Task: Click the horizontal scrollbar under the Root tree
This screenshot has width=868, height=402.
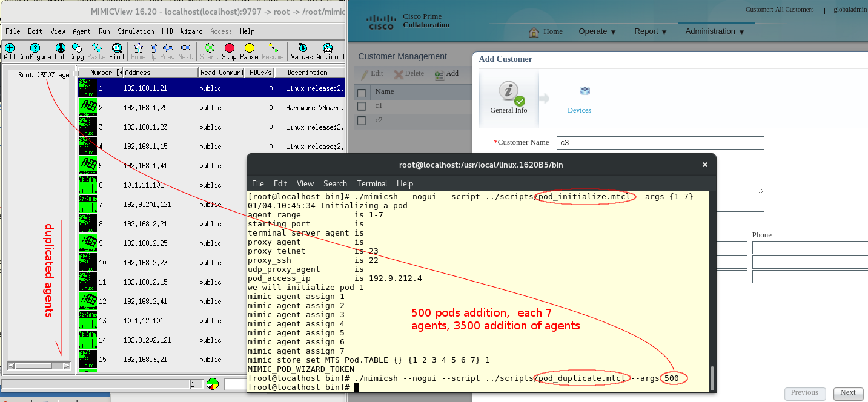Action: (x=39, y=366)
